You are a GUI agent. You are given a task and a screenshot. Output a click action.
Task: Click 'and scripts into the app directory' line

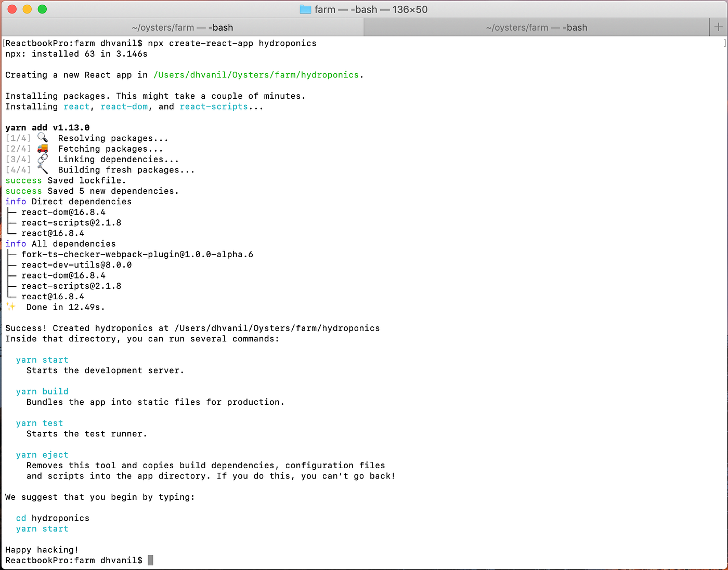point(211,476)
